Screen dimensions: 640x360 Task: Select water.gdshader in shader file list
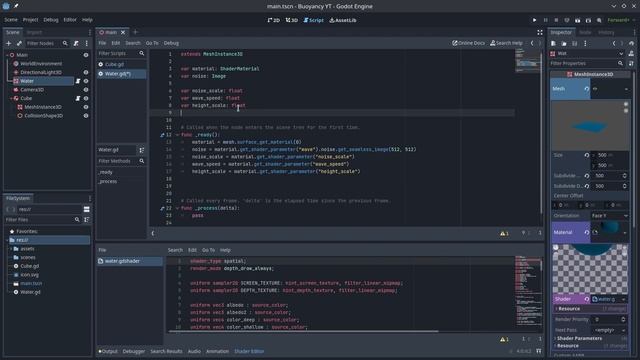(130, 261)
